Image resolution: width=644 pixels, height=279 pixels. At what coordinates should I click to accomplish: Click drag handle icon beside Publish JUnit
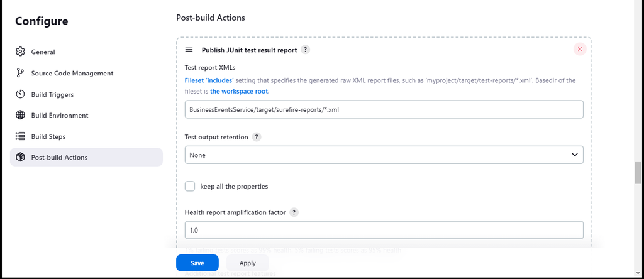point(189,50)
